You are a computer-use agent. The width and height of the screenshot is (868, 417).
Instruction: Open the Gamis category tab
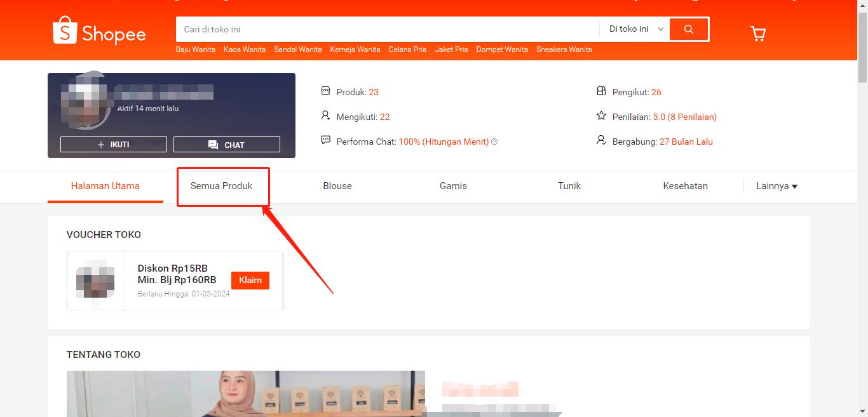(452, 186)
